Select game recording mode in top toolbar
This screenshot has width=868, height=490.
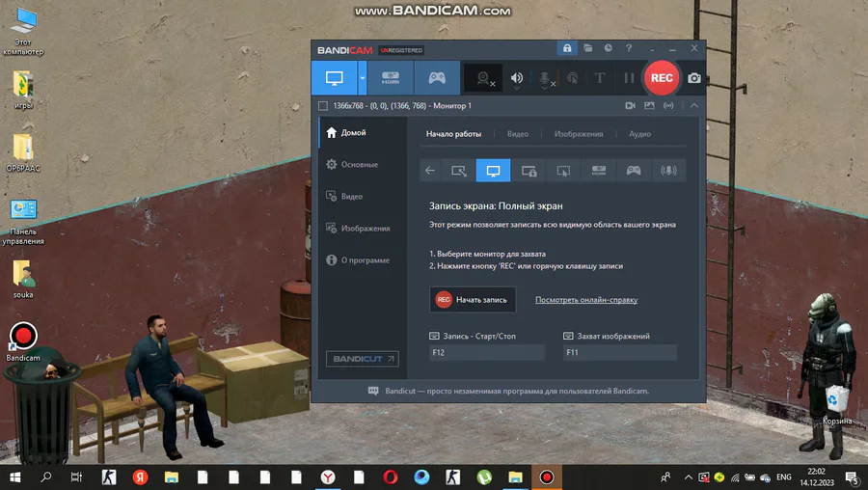pyautogui.click(x=437, y=78)
